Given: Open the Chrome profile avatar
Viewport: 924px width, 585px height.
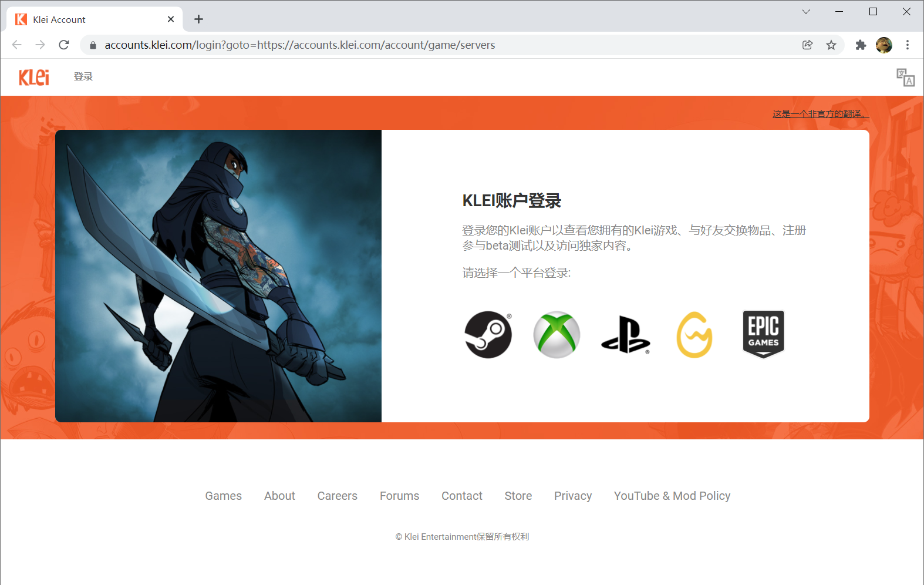Looking at the screenshot, I should tap(884, 45).
